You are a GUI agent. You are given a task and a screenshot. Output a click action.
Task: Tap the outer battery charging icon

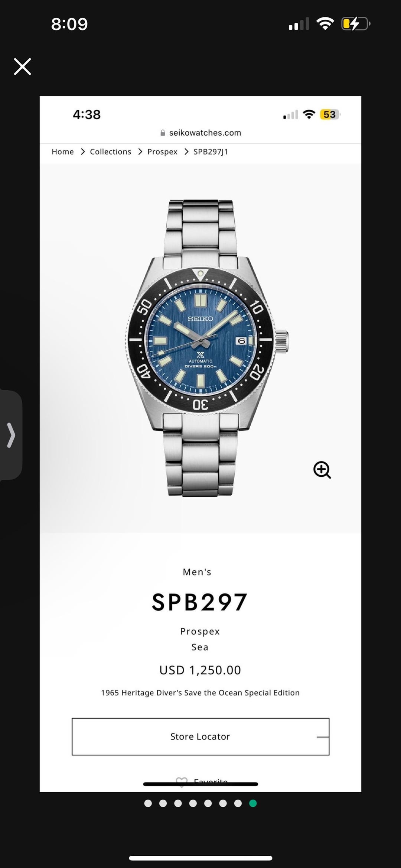tap(356, 24)
